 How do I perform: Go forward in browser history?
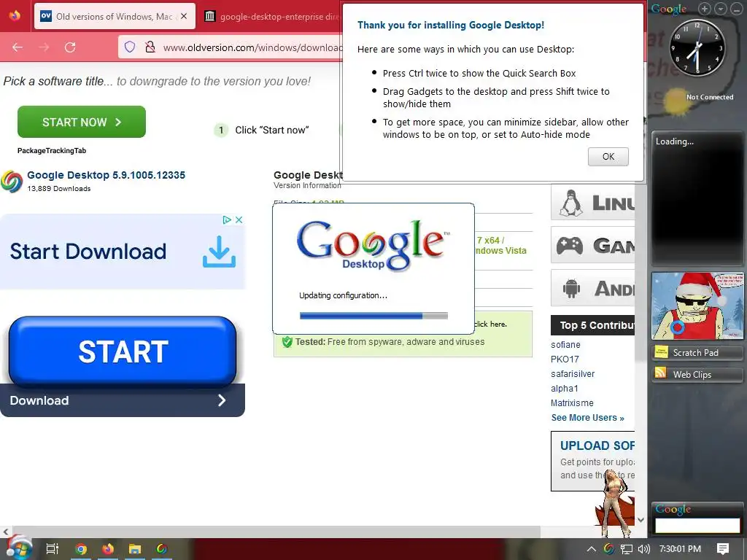44,47
